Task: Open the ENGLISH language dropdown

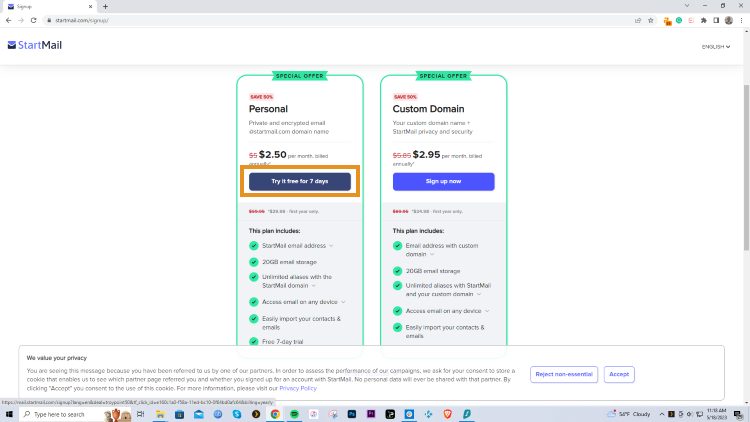Action: point(716,46)
